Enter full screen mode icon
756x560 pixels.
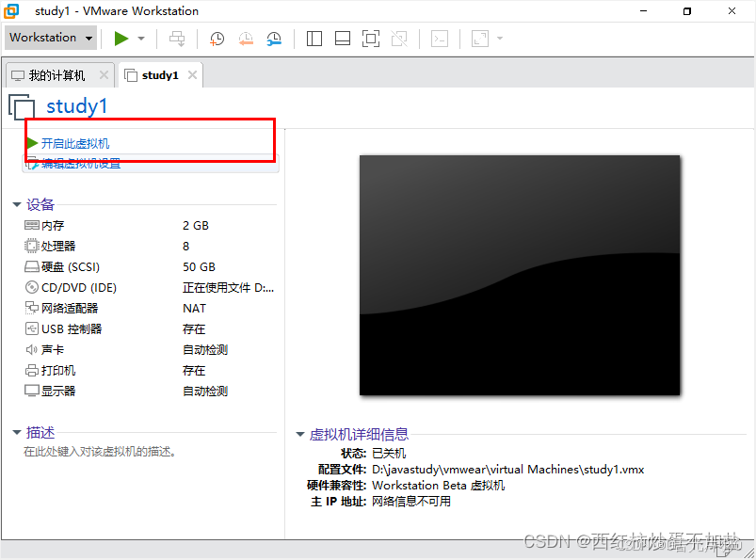(371, 39)
